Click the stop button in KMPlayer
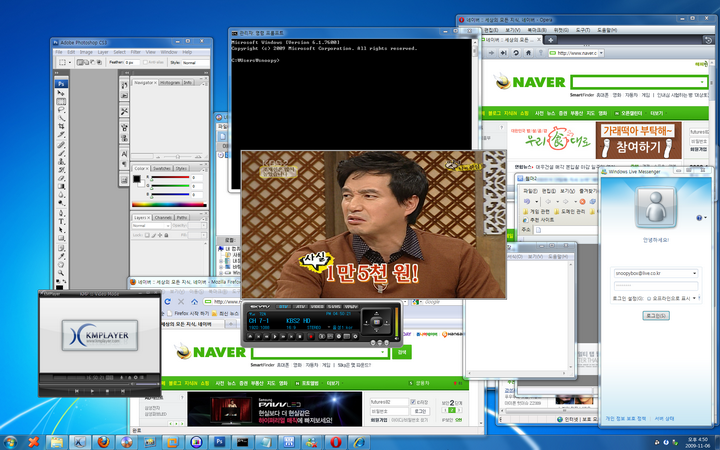 click(x=107, y=391)
